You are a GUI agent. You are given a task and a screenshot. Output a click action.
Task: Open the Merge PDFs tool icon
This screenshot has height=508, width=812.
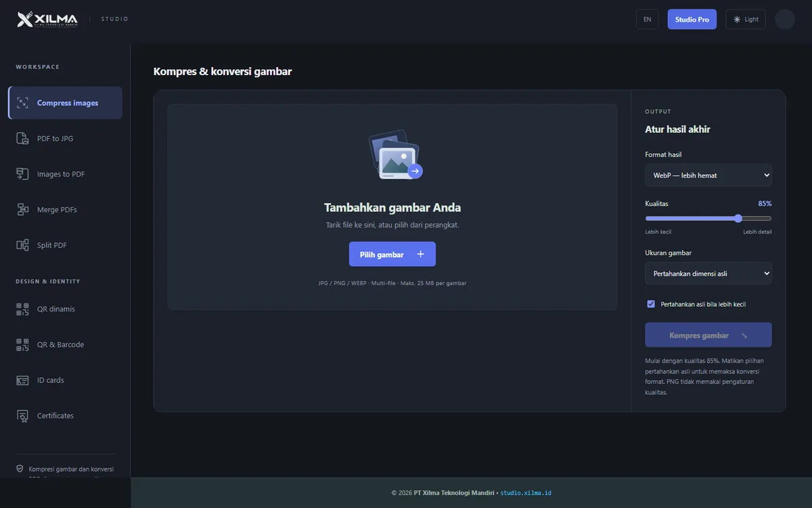[22, 209]
